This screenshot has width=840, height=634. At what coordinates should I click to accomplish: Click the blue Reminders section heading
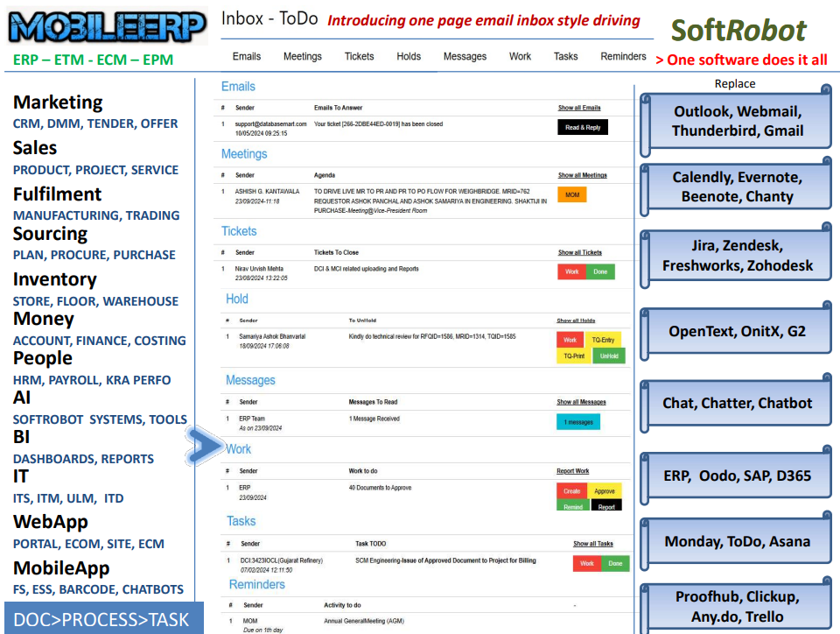pyautogui.click(x=257, y=584)
